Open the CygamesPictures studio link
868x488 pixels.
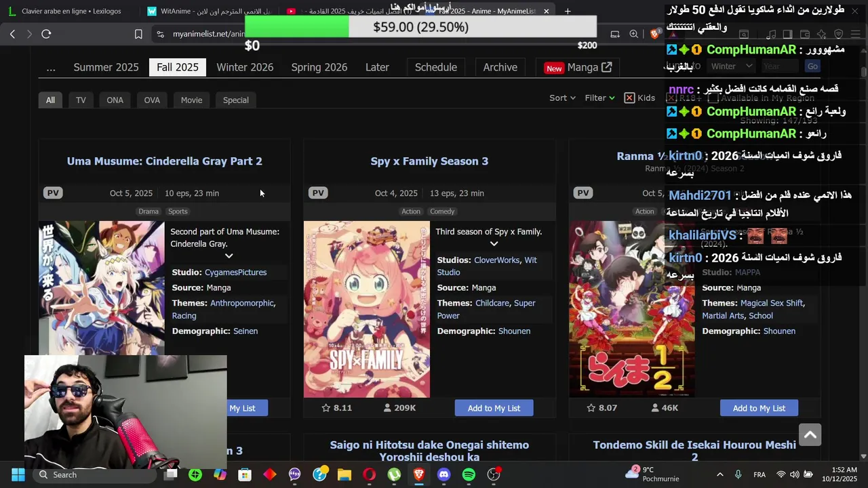[x=235, y=272]
